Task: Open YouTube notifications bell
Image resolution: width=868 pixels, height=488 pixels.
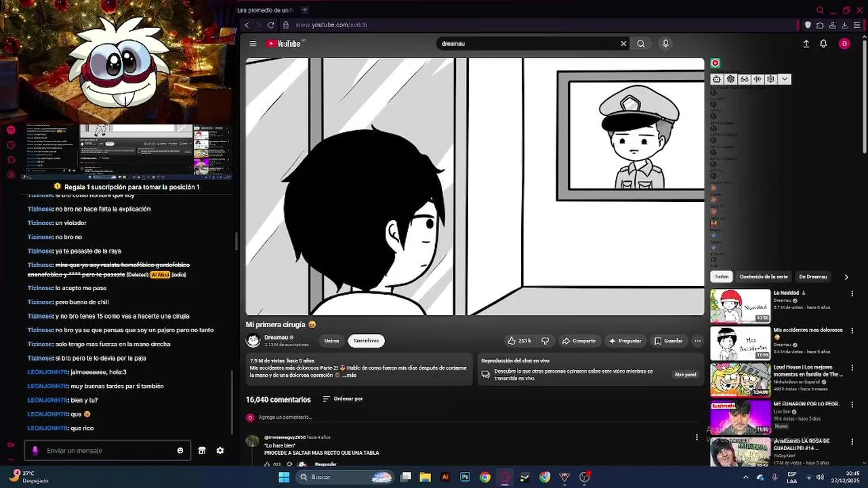Action: (x=823, y=43)
